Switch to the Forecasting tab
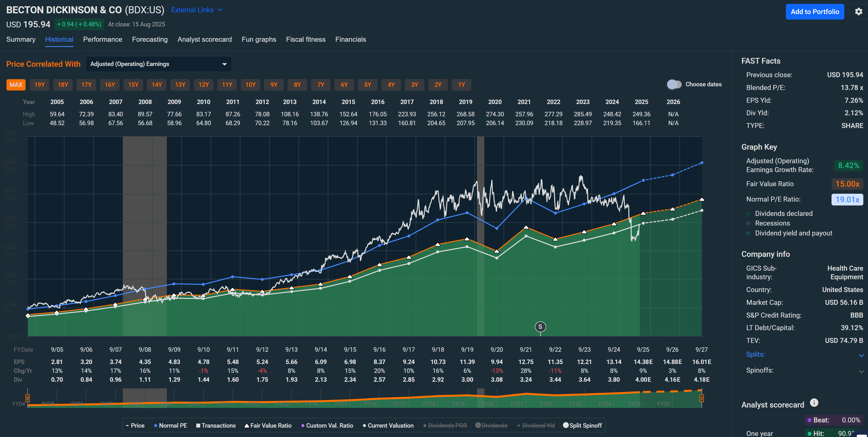868x437 pixels. point(150,39)
